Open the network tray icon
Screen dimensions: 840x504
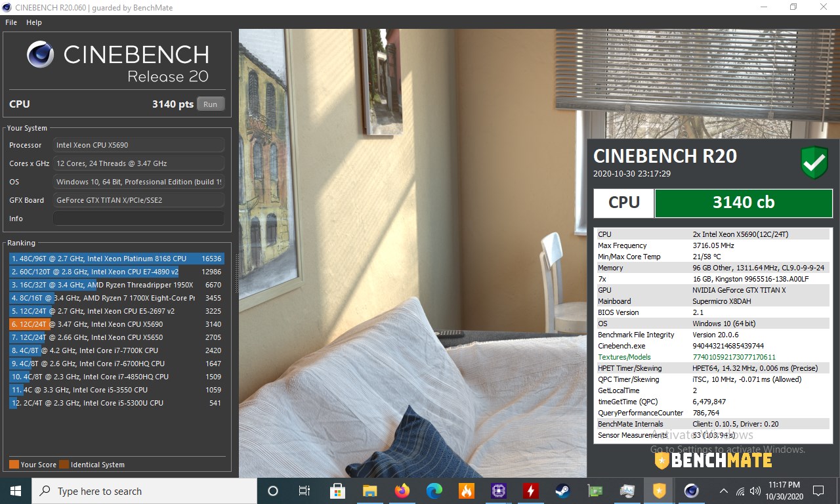tap(740, 491)
